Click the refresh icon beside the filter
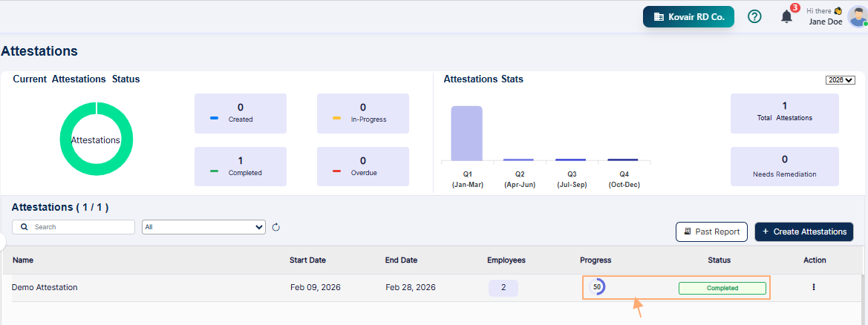Image resolution: width=868 pixels, height=325 pixels. 276,227
